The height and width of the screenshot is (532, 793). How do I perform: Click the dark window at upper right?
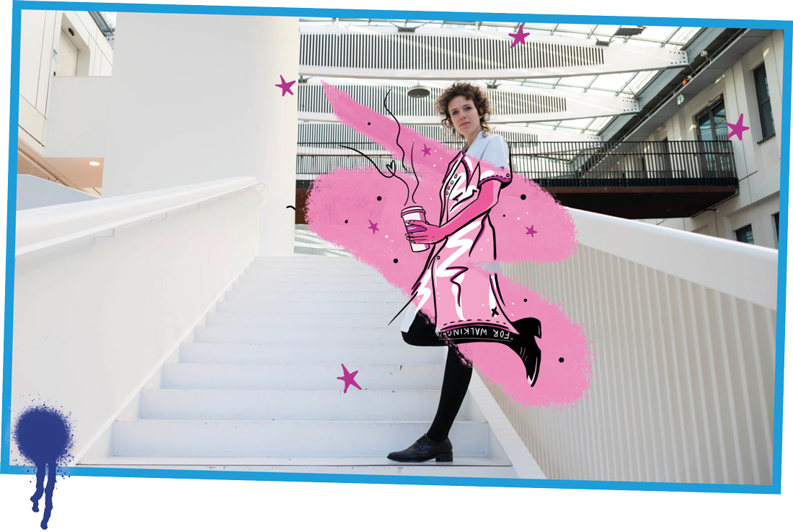763,101
